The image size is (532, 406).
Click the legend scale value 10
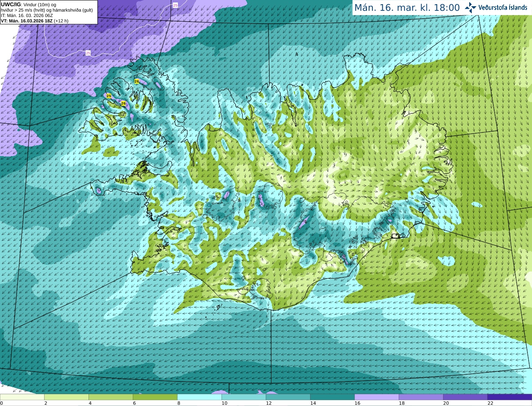click(x=224, y=403)
